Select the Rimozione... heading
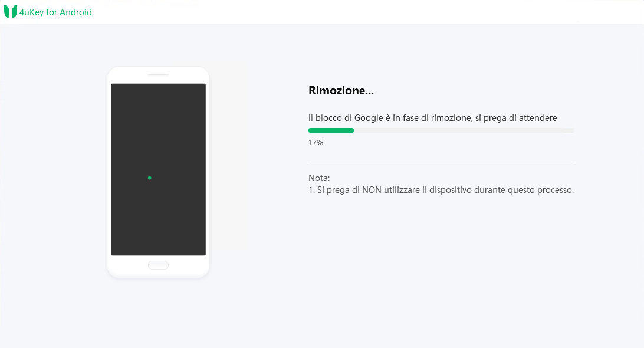This screenshot has height=348, width=644. point(341,90)
